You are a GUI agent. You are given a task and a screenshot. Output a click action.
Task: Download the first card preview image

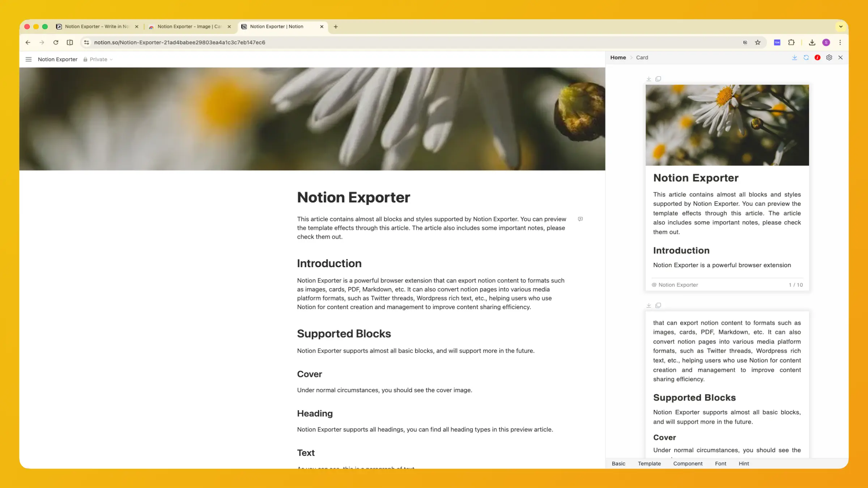[648, 78]
